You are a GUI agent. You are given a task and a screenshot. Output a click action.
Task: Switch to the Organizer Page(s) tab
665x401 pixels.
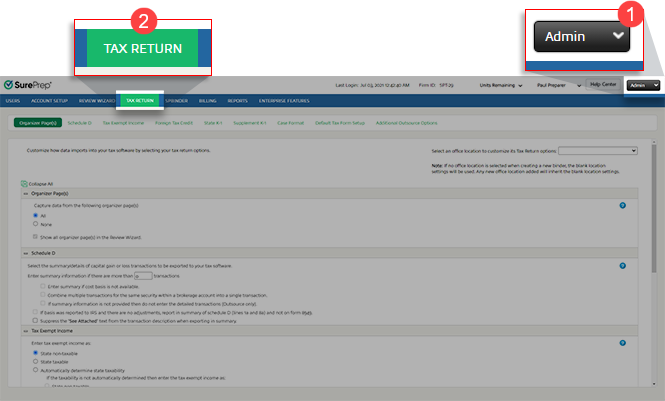point(38,123)
